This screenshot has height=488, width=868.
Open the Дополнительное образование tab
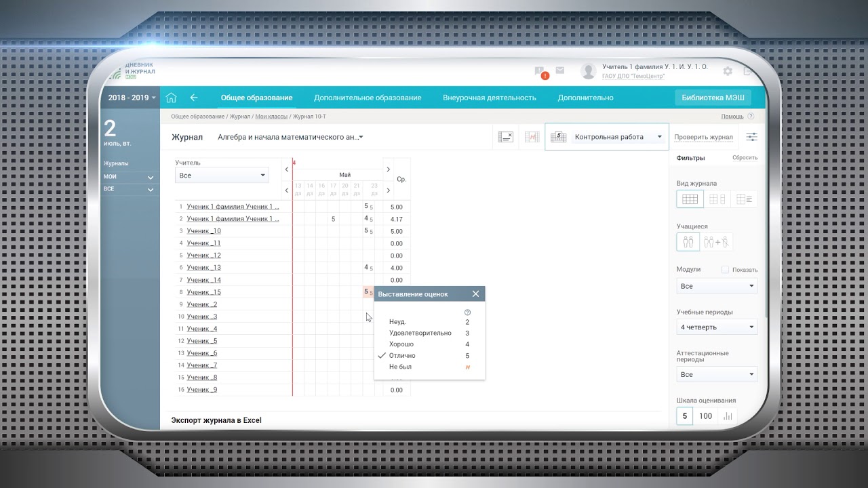(368, 98)
